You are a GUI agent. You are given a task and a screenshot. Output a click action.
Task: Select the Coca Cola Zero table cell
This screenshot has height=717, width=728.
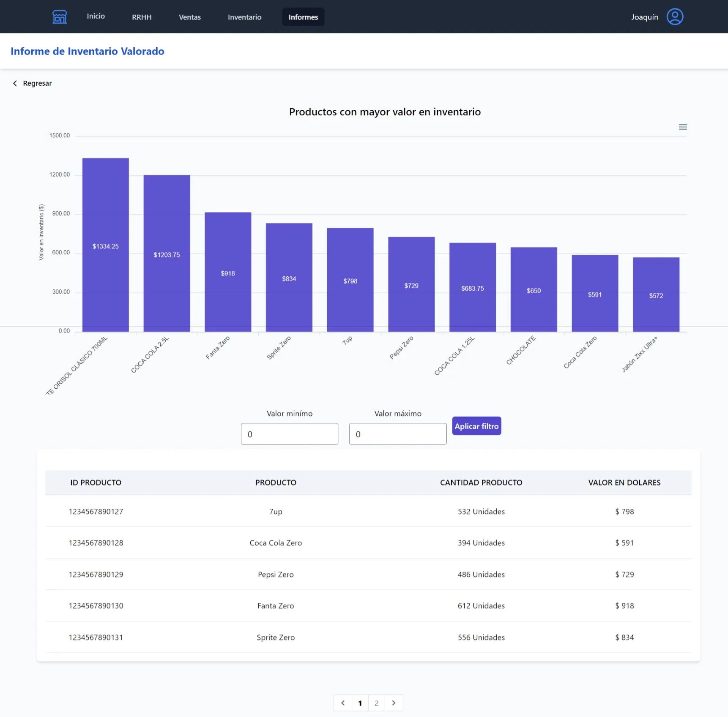point(276,543)
